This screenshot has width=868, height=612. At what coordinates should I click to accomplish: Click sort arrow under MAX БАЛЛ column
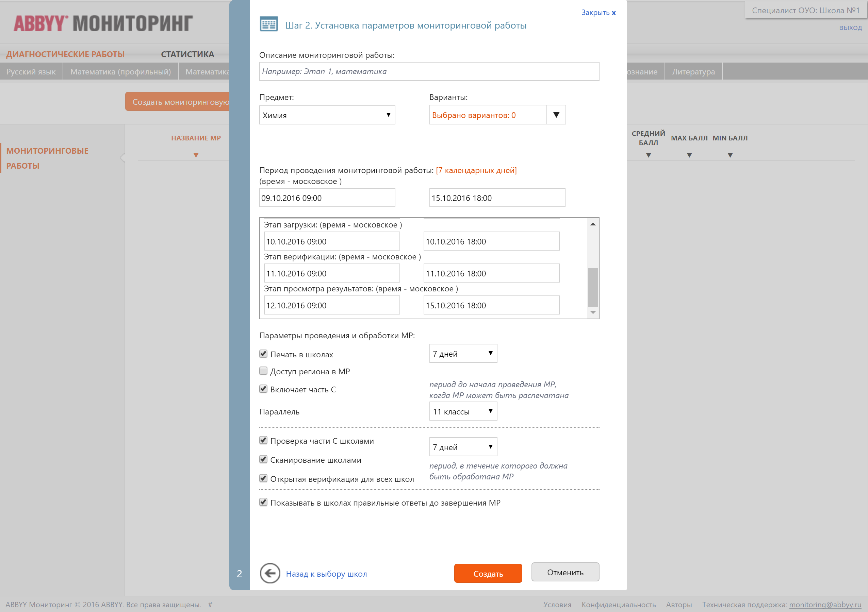(x=689, y=155)
